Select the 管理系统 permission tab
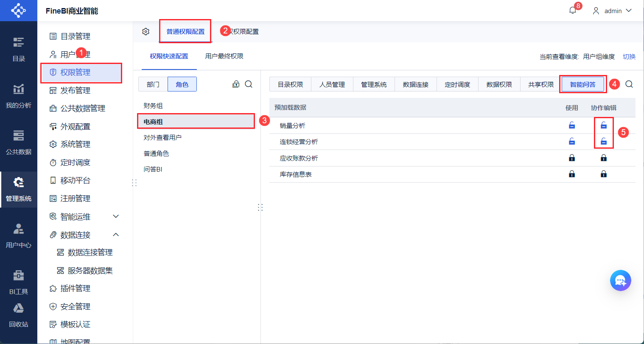Image resolution: width=644 pixels, height=344 pixels. pos(374,84)
